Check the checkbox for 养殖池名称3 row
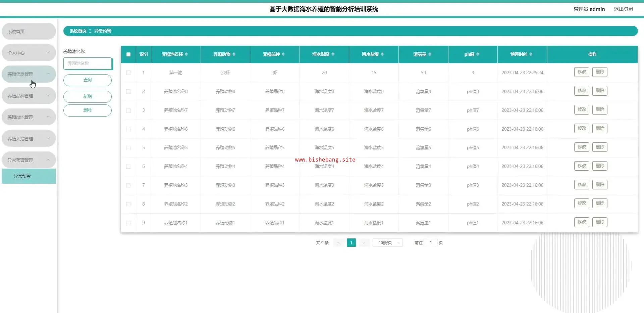 tap(128, 185)
